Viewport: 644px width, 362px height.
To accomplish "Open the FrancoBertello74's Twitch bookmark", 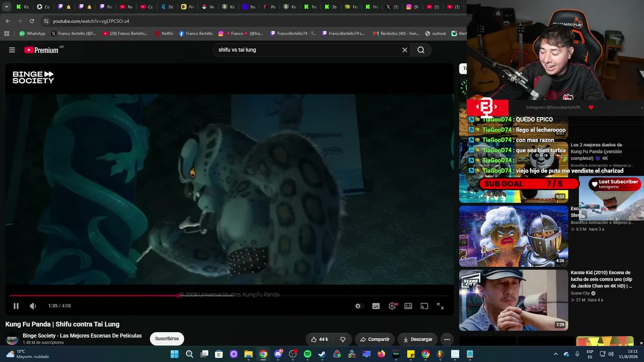I will tap(342, 34).
